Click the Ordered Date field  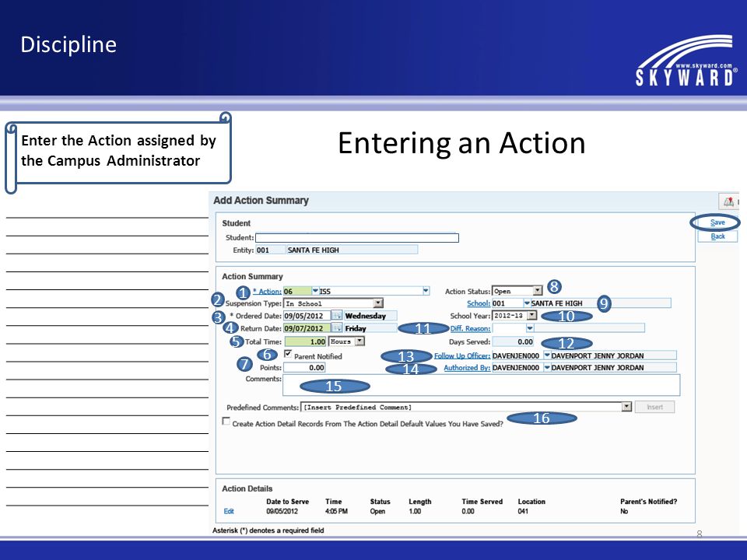click(307, 316)
